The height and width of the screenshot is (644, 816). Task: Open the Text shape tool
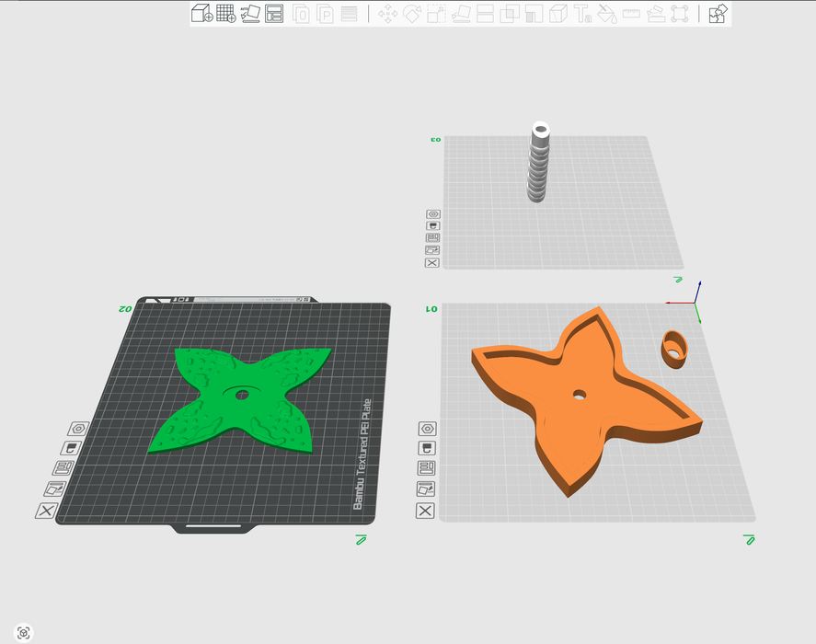(582, 14)
